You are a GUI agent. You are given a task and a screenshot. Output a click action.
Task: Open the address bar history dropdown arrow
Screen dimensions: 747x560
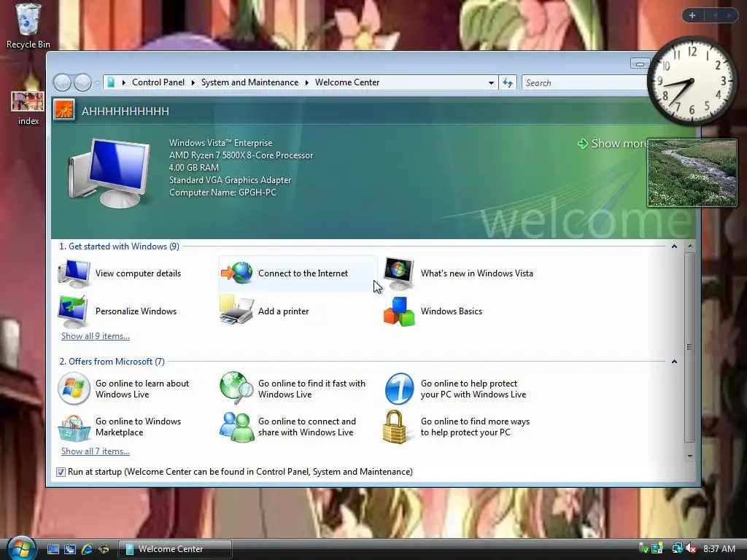coord(491,83)
